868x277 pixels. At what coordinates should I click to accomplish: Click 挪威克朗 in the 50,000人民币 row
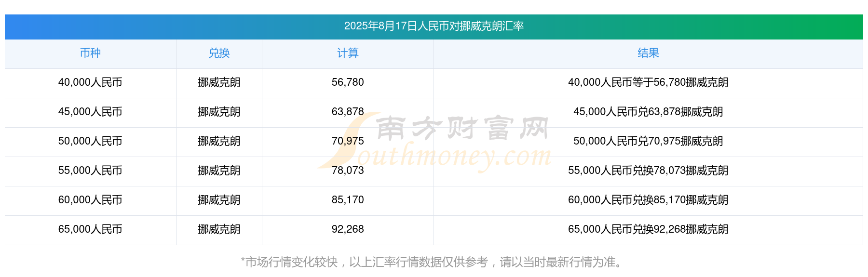[219, 141]
